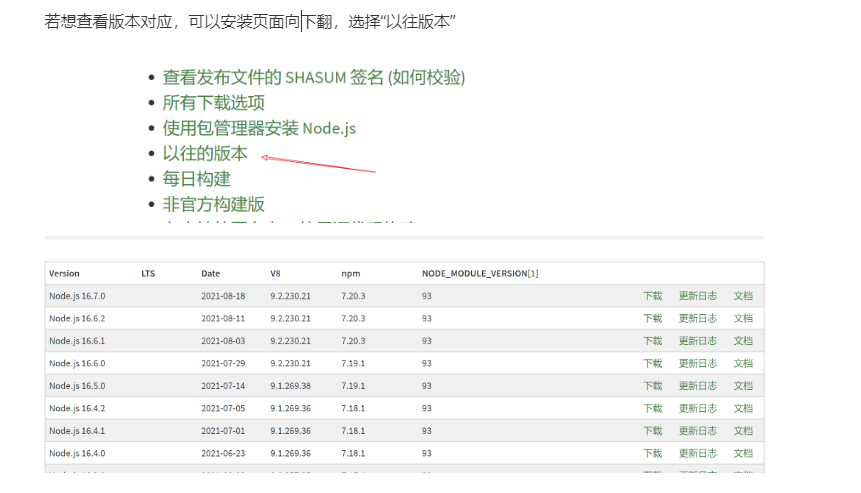The height and width of the screenshot is (493, 861).
Task: Open docs for Node.js 16.6.1
Action: [743, 341]
